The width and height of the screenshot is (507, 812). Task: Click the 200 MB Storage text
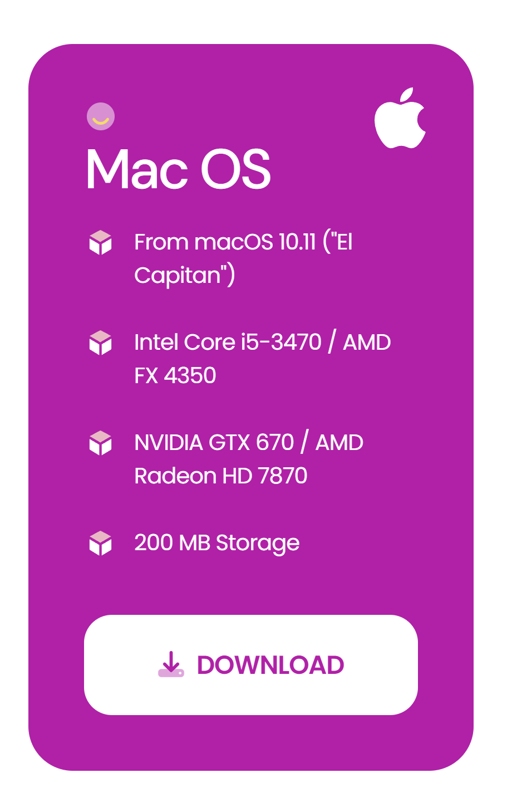[x=217, y=543]
